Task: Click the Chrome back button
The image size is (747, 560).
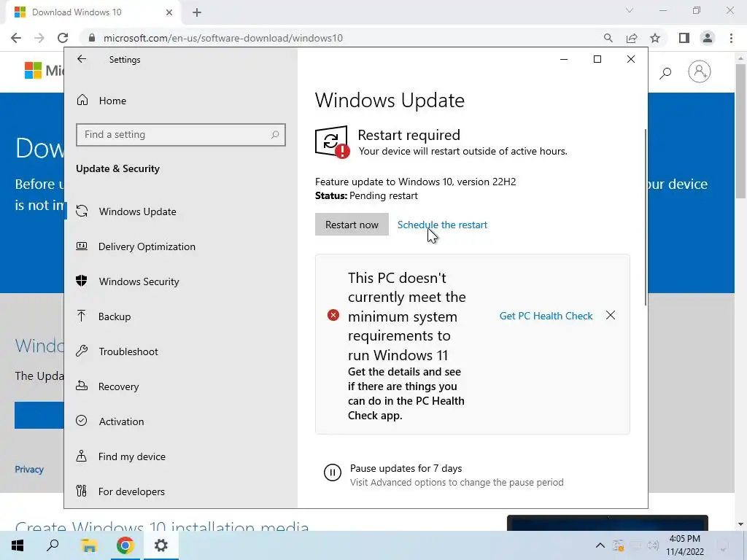Action: click(x=16, y=38)
